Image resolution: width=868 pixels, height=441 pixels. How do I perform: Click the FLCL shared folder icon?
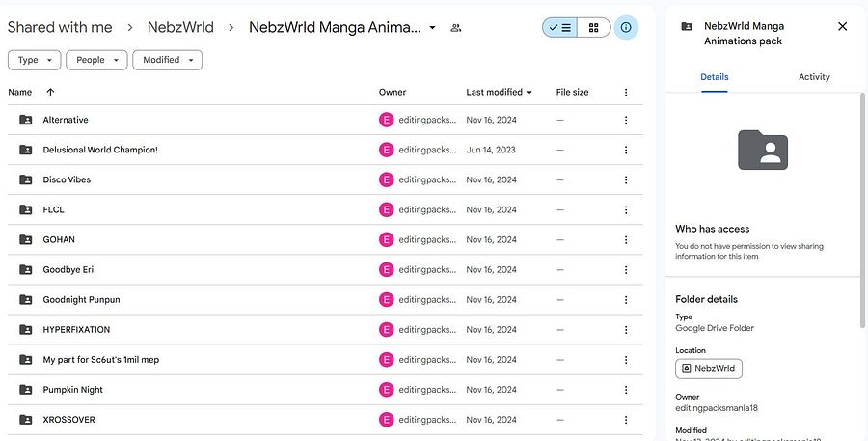coord(25,209)
